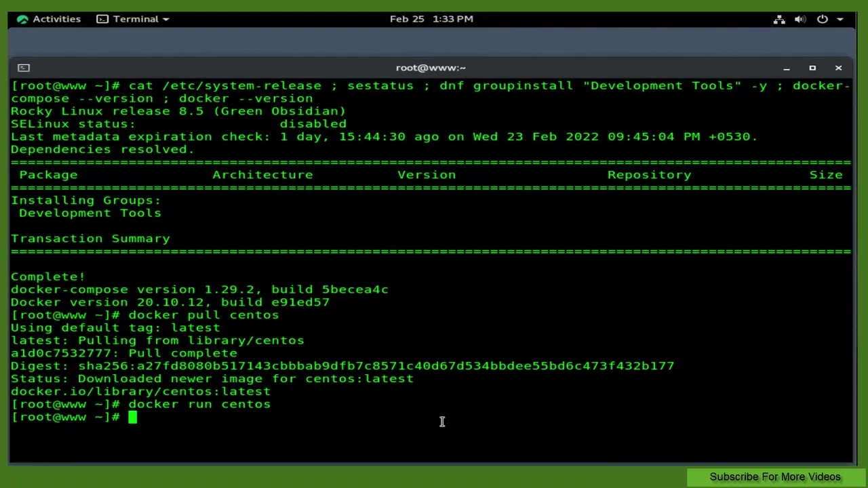
Task: Maximize the terminal window
Action: click(812, 68)
